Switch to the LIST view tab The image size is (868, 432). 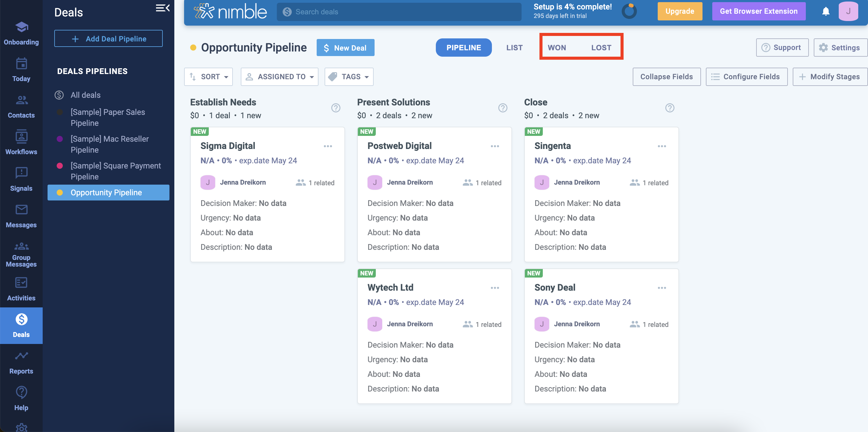point(514,48)
